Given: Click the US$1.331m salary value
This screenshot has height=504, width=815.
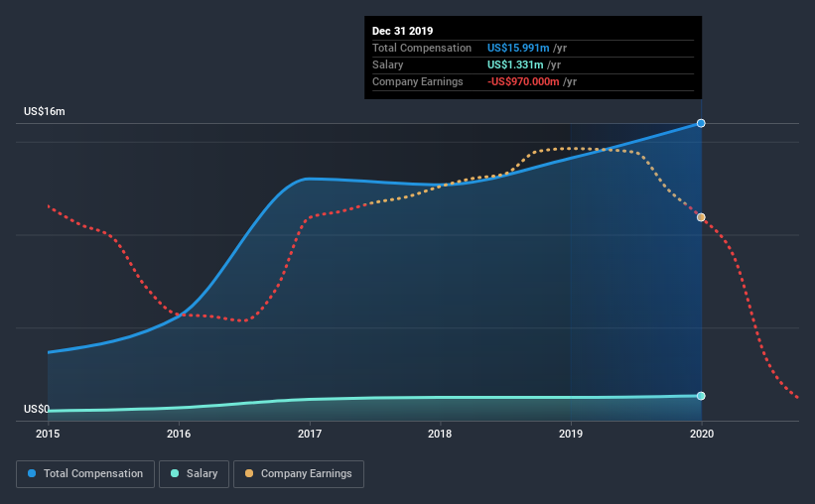Looking at the screenshot, I should [x=515, y=64].
